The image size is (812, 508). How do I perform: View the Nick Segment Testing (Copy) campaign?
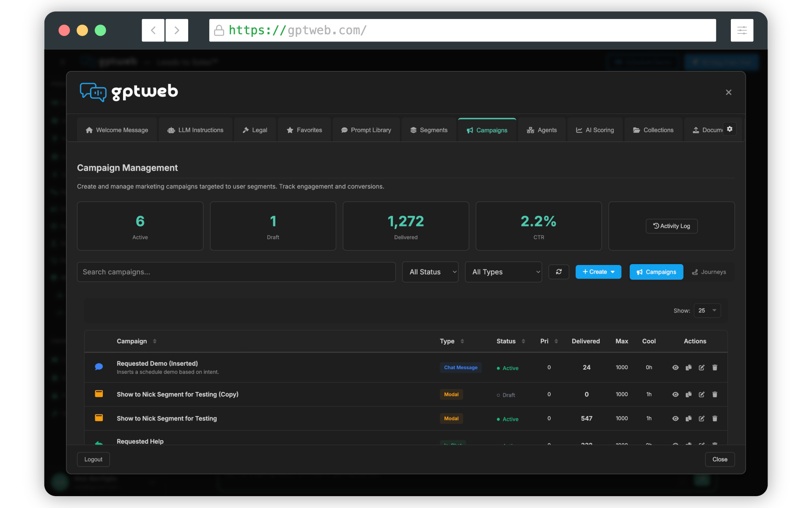(x=675, y=394)
